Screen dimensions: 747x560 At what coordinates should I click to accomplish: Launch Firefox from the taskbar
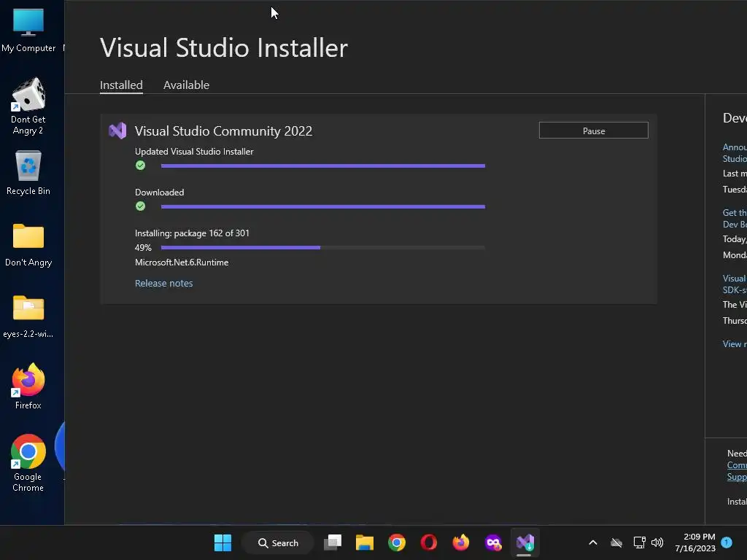point(461,542)
